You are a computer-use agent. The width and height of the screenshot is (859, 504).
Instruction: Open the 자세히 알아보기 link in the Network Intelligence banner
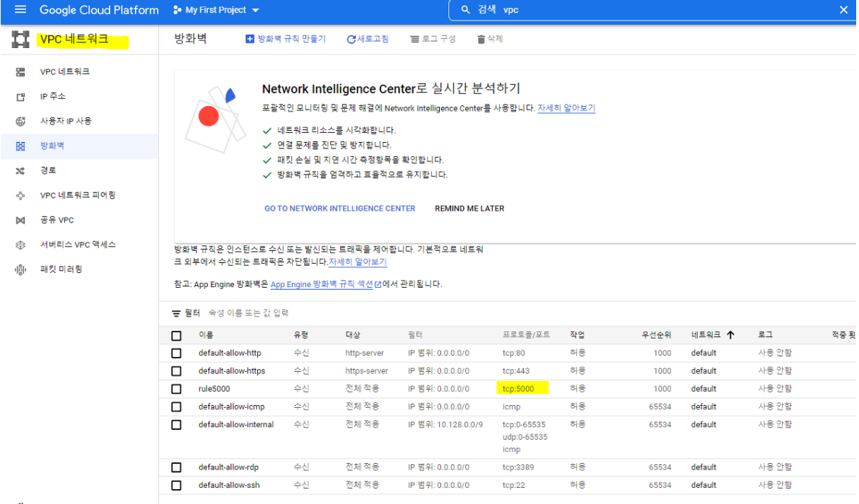(566, 109)
